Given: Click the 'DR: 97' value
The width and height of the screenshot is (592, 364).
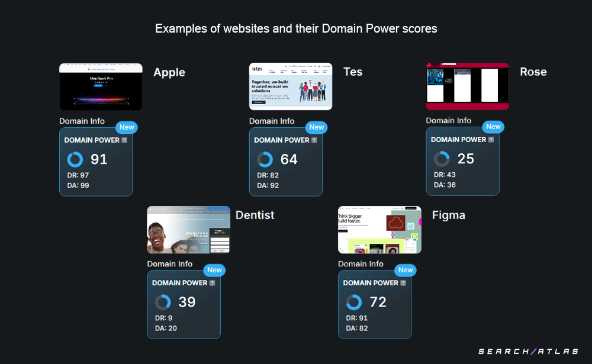Looking at the screenshot, I should (x=78, y=175).
